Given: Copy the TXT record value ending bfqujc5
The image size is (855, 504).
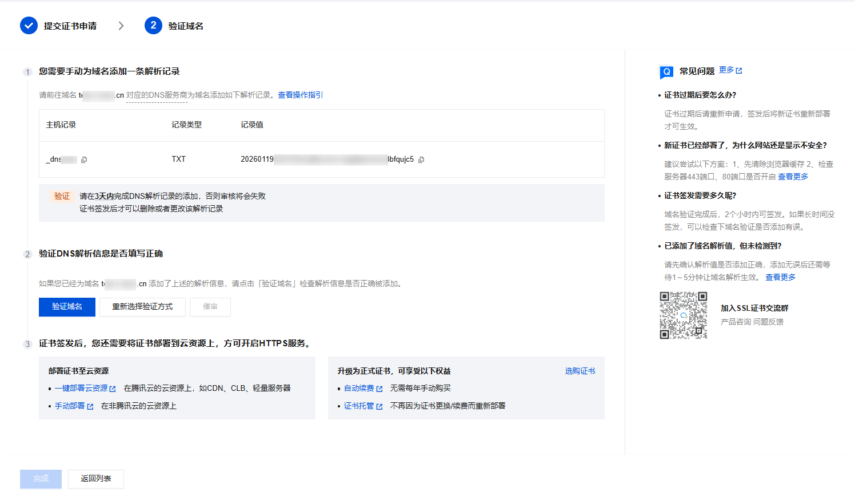Looking at the screenshot, I should (421, 160).
